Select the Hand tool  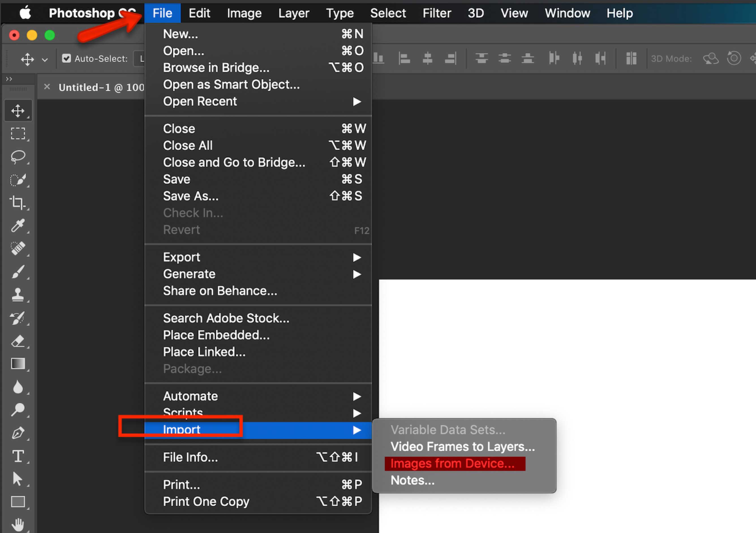coord(18,524)
